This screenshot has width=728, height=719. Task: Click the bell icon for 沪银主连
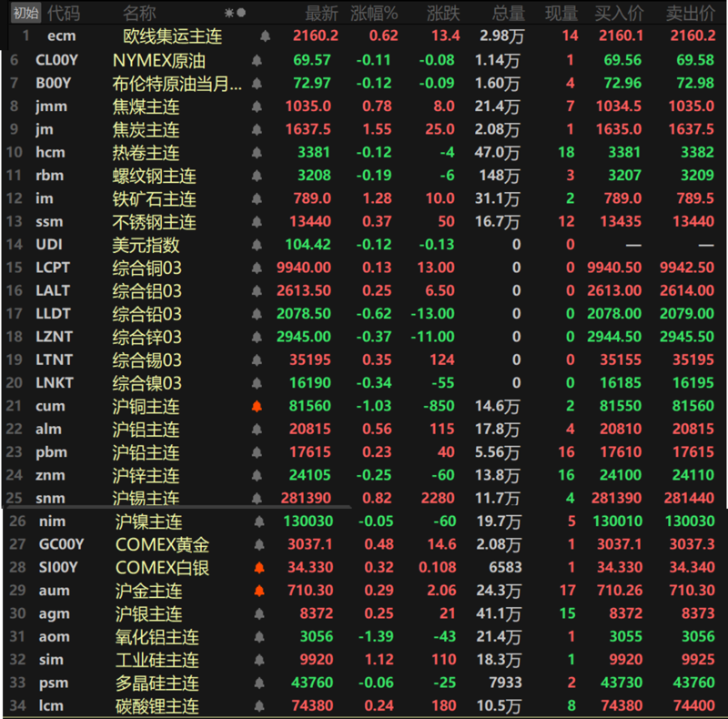259,614
